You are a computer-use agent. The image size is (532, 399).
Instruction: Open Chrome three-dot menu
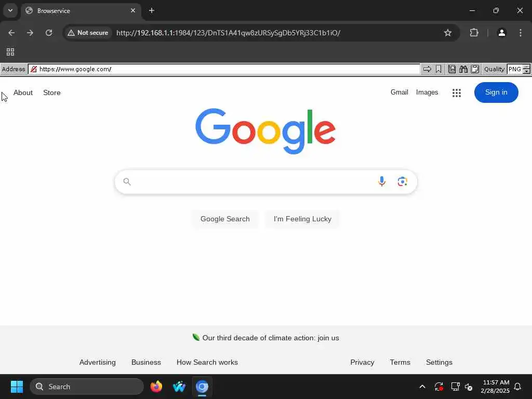tap(521, 33)
